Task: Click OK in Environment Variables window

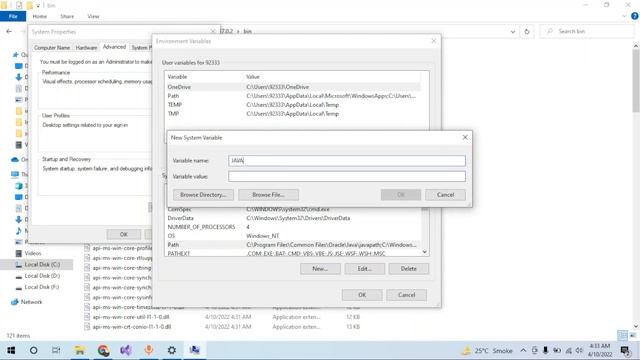Action: click(x=362, y=295)
